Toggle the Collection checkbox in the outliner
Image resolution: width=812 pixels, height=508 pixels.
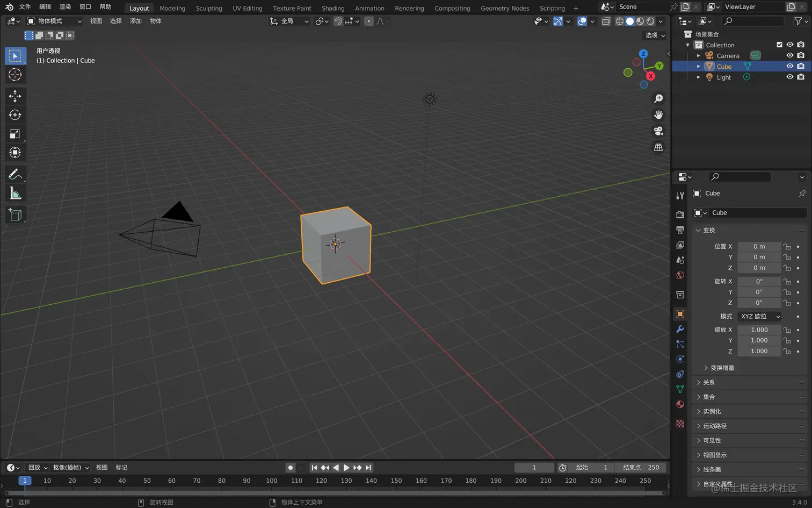[780, 45]
